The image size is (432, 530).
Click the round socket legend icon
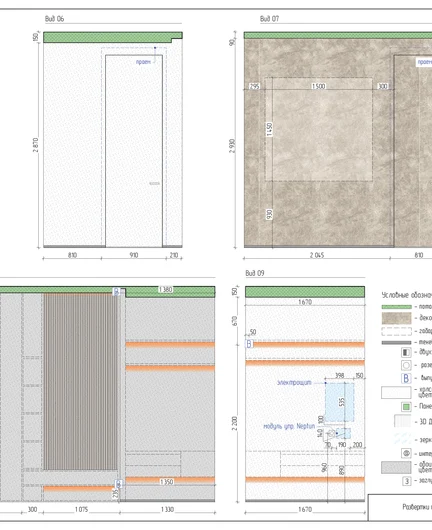point(406,365)
